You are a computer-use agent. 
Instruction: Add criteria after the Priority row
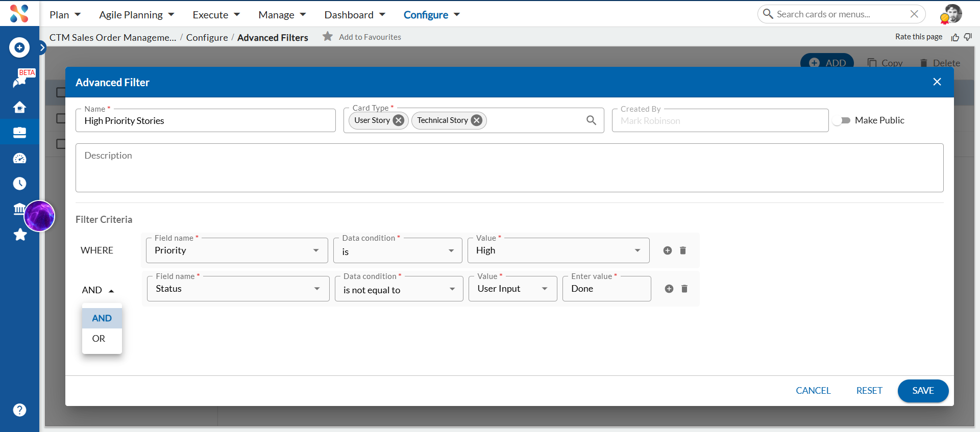pos(668,250)
